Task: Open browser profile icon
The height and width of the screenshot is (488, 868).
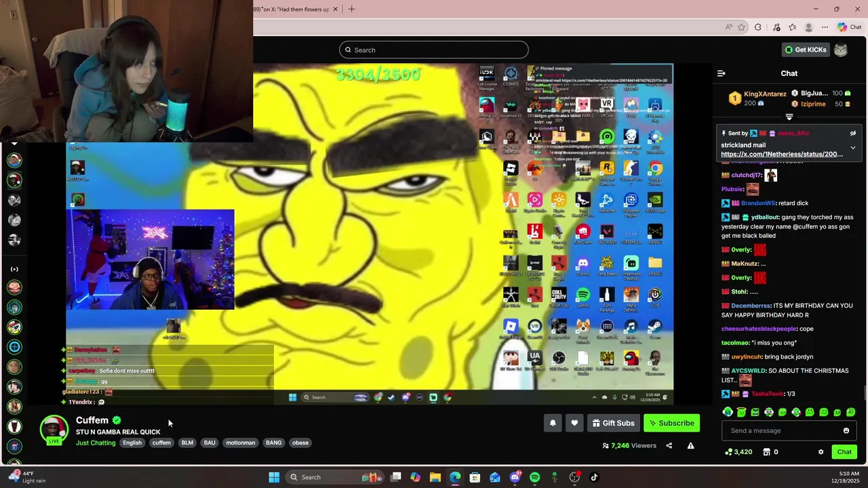Action: coord(808,27)
